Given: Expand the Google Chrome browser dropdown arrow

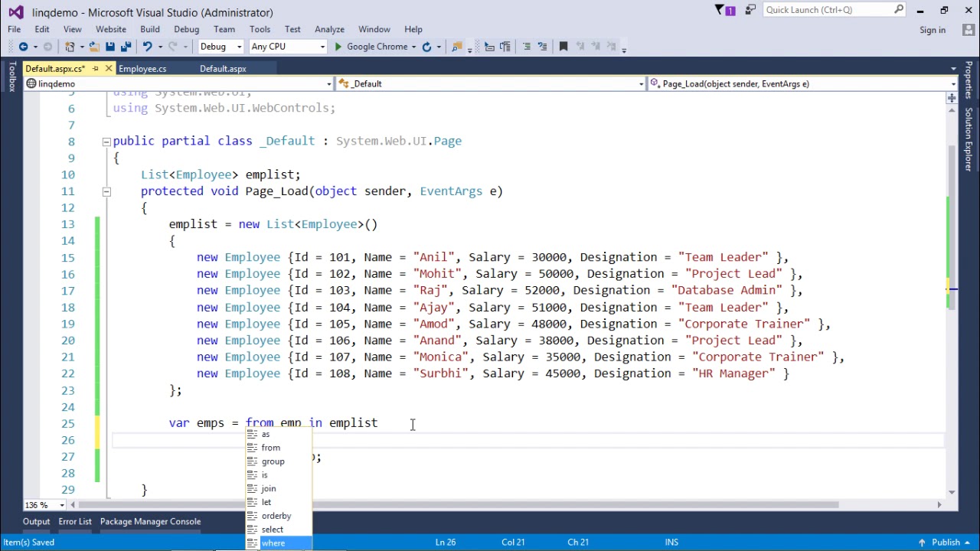Looking at the screenshot, I should tap(413, 47).
